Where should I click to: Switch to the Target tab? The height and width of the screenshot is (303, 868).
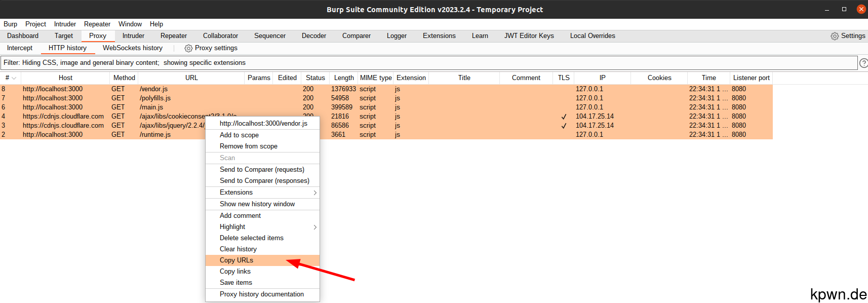pyautogui.click(x=64, y=36)
